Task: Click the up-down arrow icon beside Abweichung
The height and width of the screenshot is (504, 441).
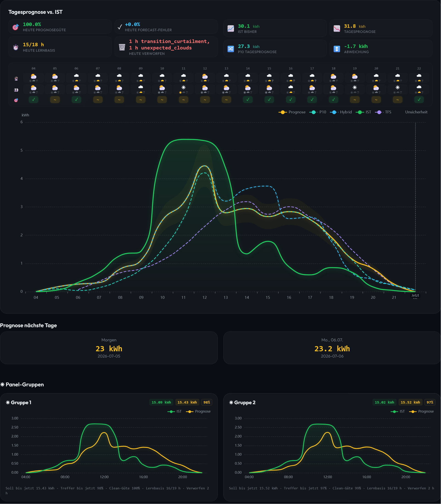Action: point(337,49)
